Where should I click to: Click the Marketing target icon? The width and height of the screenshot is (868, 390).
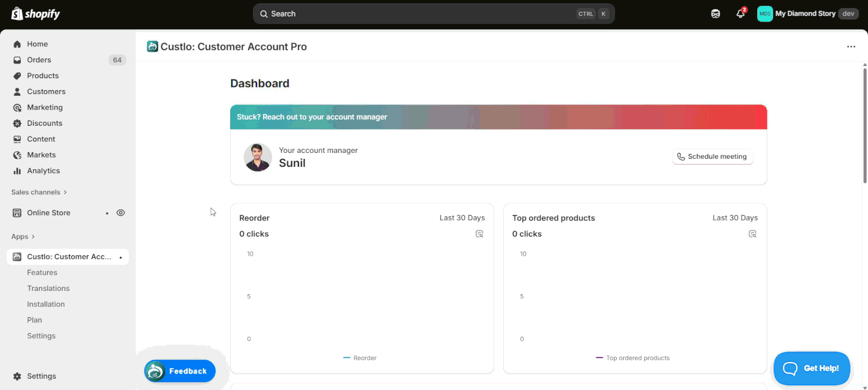tap(17, 108)
